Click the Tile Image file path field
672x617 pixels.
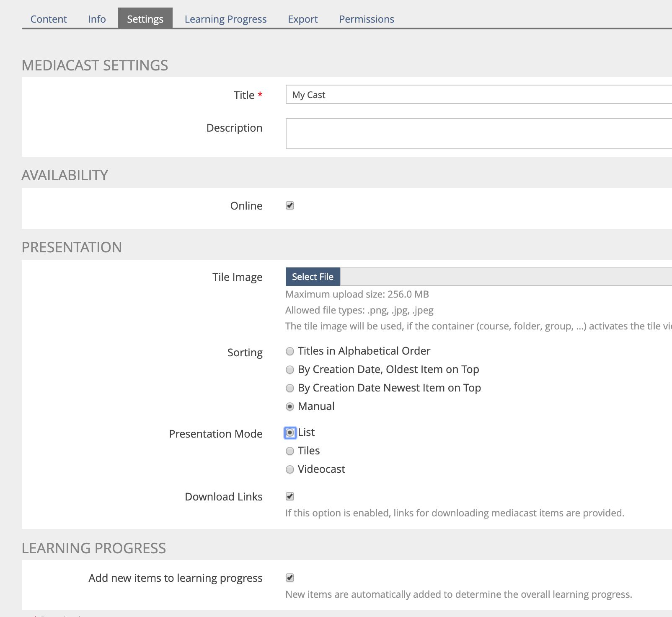(x=503, y=277)
